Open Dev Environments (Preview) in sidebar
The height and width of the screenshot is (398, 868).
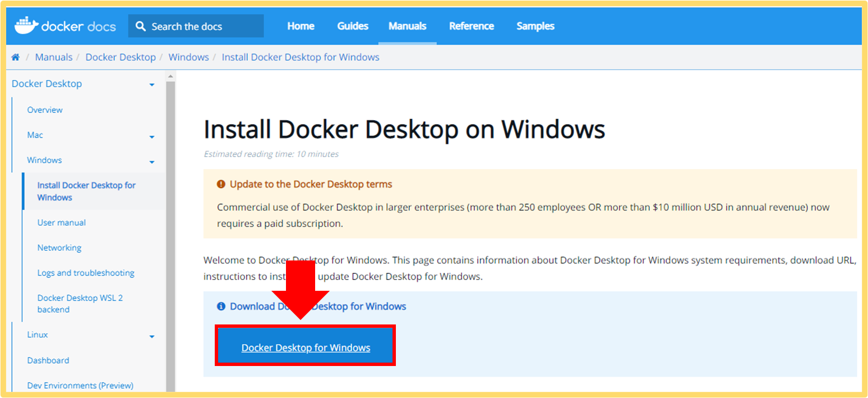(x=80, y=386)
